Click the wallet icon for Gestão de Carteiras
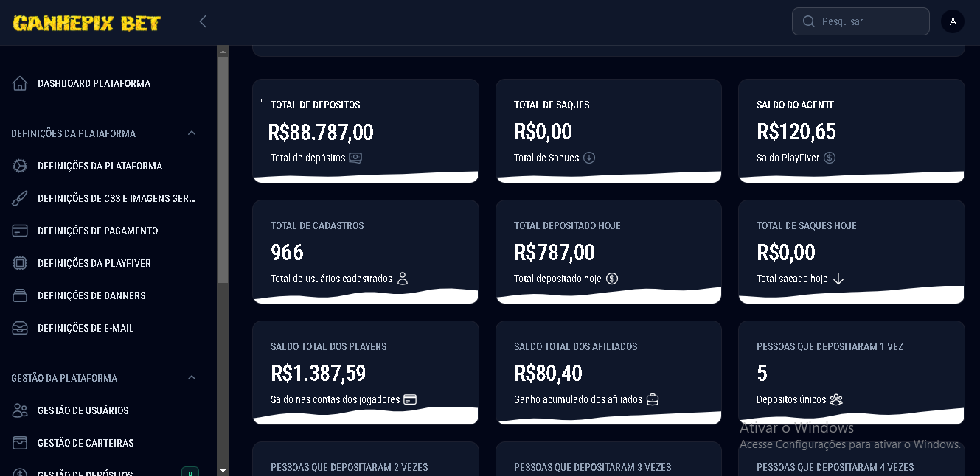980x476 pixels. coord(20,443)
